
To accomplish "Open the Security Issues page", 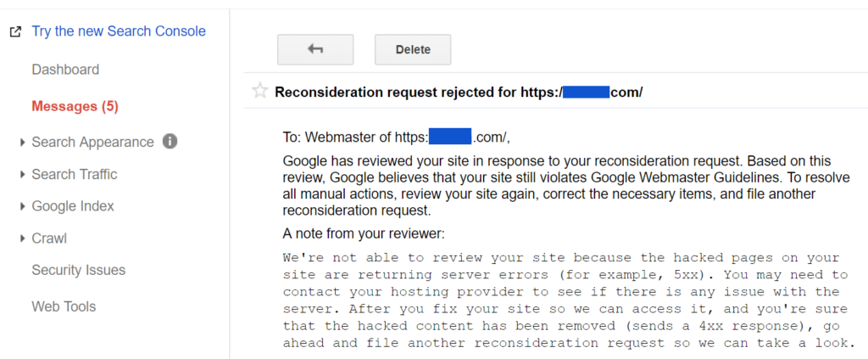I will [78, 270].
